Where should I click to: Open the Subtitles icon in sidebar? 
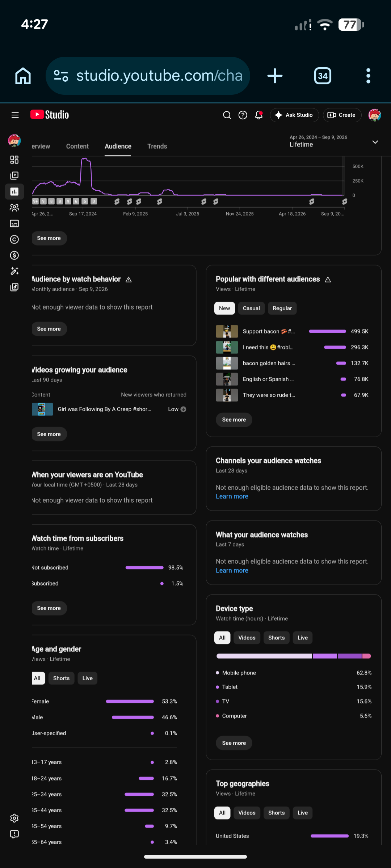click(x=14, y=224)
